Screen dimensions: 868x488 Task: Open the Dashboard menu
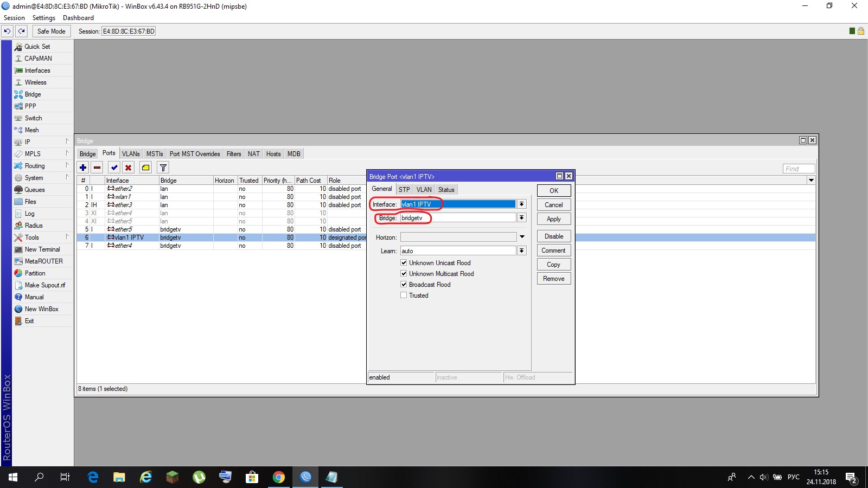pyautogui.click(x=78, y=18)
